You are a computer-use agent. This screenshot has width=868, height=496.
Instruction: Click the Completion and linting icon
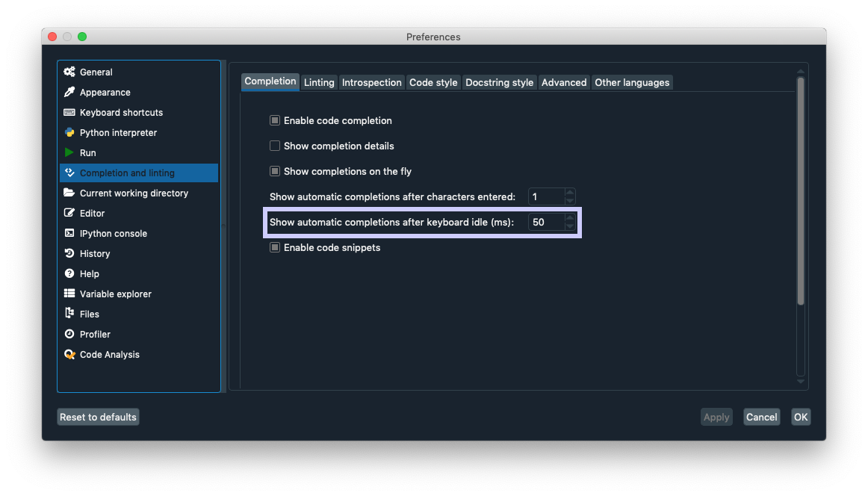69,173
